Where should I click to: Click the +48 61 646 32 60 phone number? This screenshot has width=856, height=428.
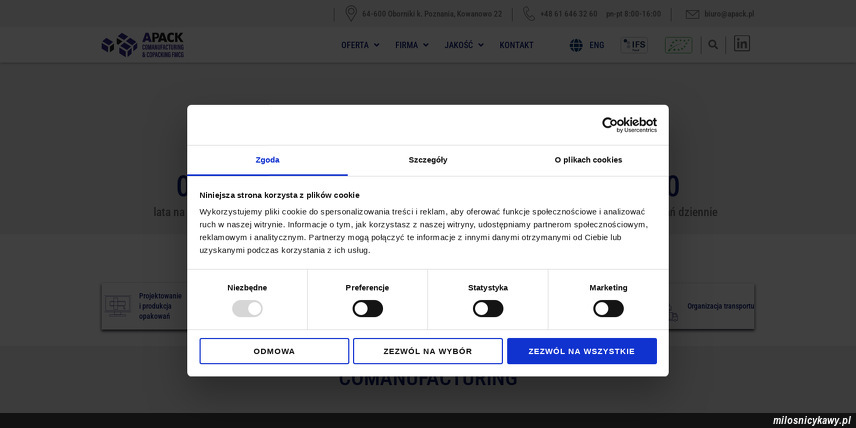point(569,14)
